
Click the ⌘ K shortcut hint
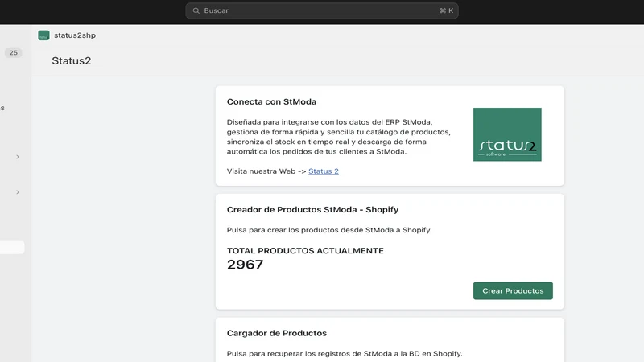pyautogui.click(x=446, y=10)
